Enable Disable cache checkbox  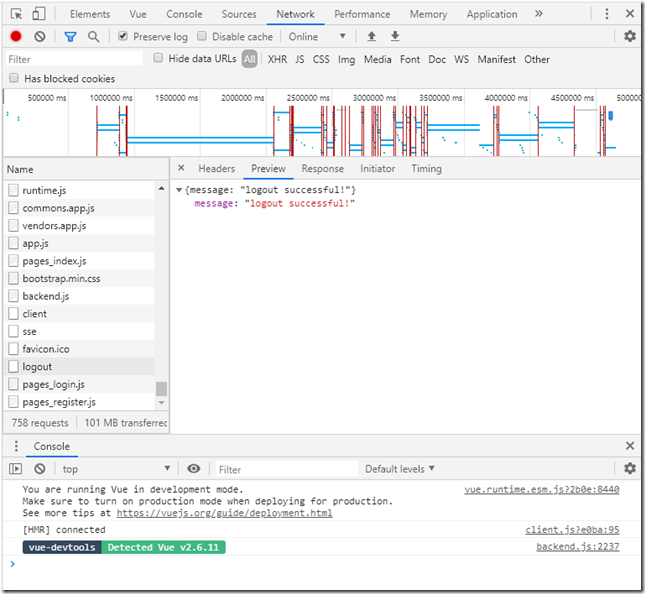202,36
